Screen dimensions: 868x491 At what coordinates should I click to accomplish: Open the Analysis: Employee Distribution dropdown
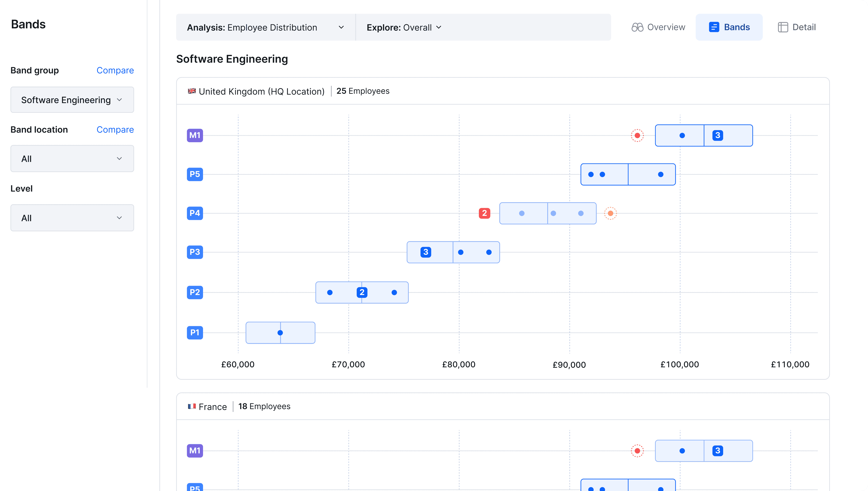[266, 27]
